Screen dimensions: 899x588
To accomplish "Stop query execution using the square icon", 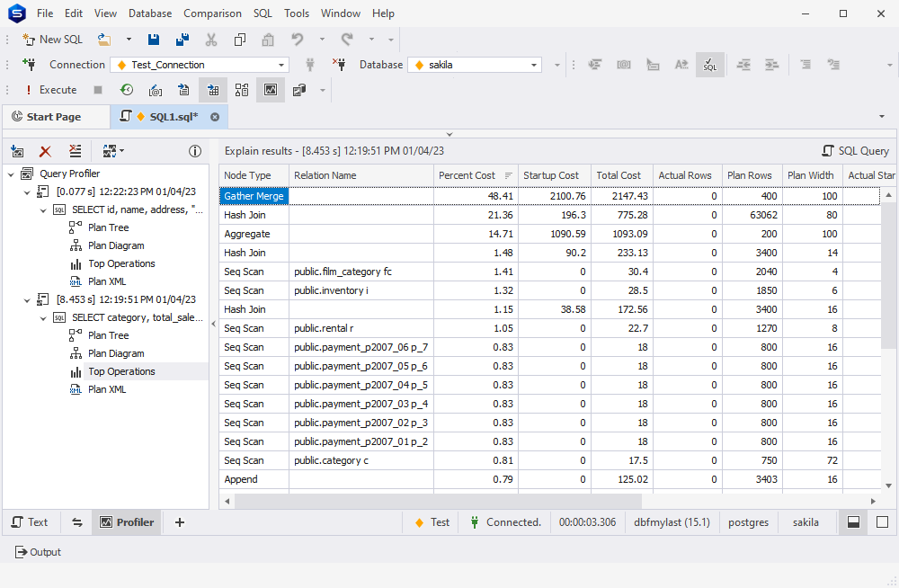I will click(100, 90).
